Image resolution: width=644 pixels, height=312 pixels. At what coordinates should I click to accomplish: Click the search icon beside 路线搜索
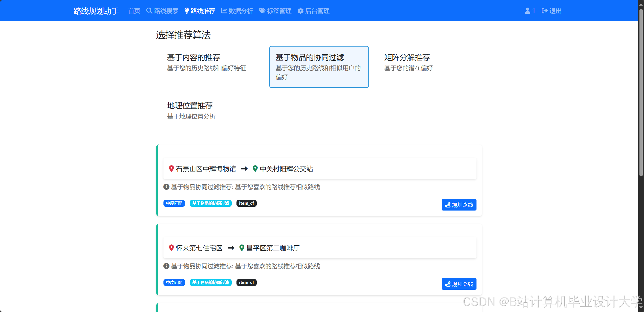click(149, 11)
